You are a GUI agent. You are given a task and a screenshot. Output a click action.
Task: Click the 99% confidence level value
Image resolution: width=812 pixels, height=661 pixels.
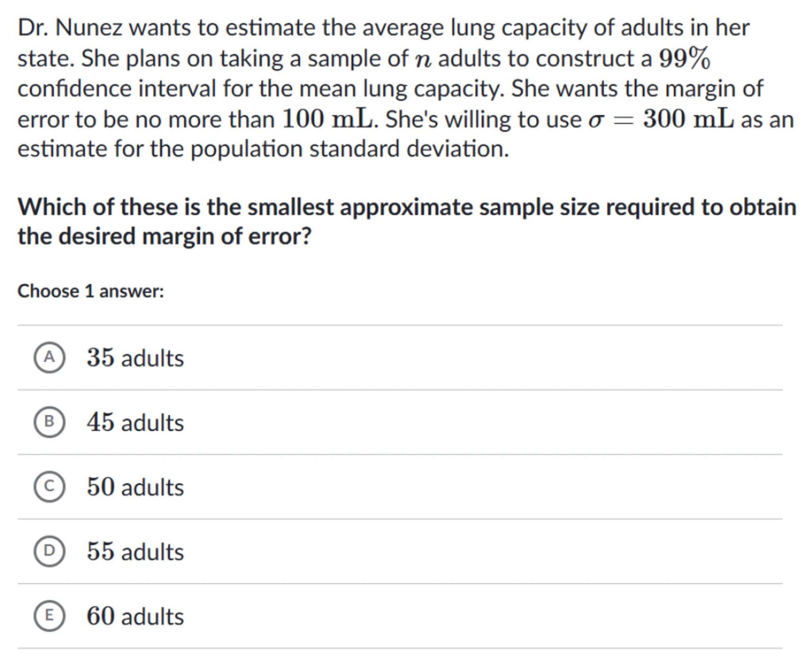pos(684,59)
